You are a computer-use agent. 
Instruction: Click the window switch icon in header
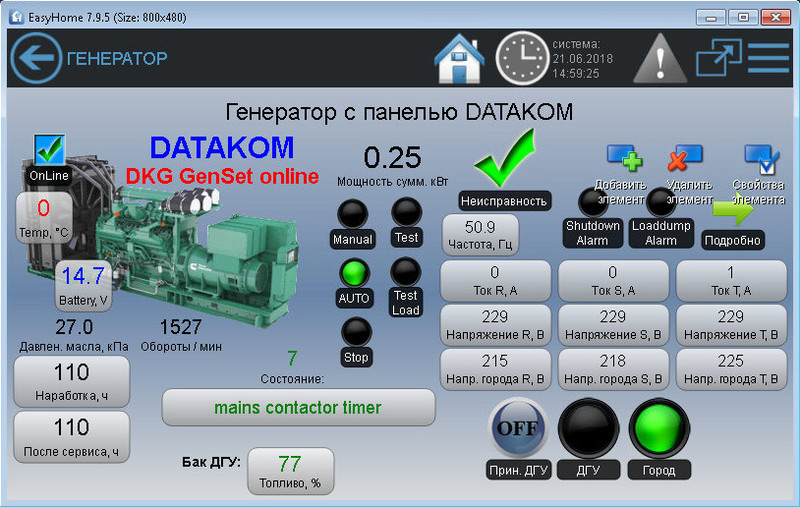coord(717,58)
